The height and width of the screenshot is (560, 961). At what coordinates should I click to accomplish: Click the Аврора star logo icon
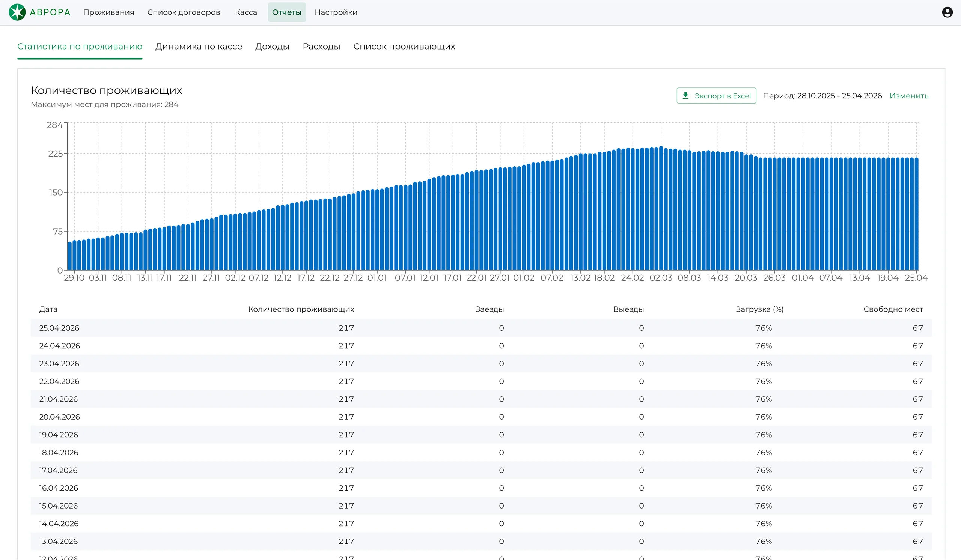click(17, 12)
